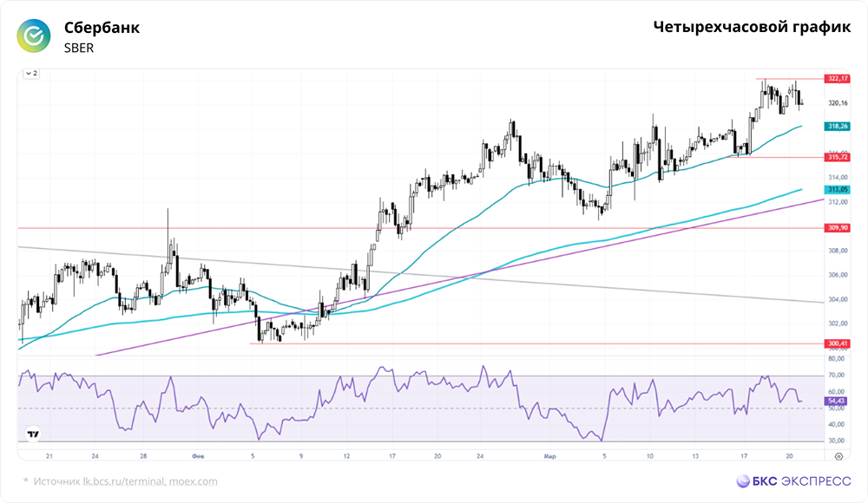Click the Sberbank green logo icon
868x503 pixels.
click(x=34, y=36)
